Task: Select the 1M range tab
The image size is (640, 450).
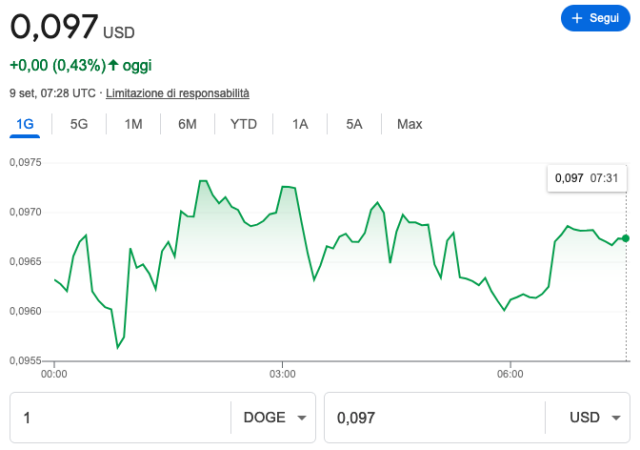Action: (133, 124)
